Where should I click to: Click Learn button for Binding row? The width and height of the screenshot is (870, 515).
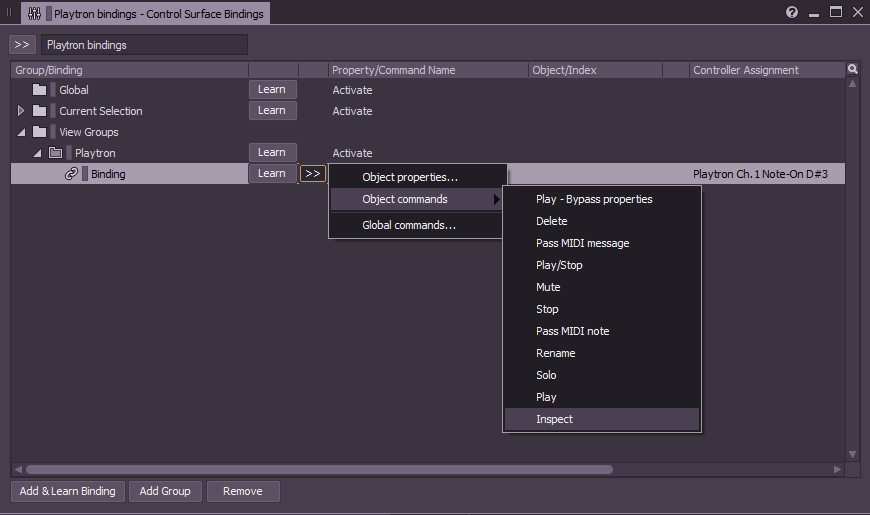[272, 173]
